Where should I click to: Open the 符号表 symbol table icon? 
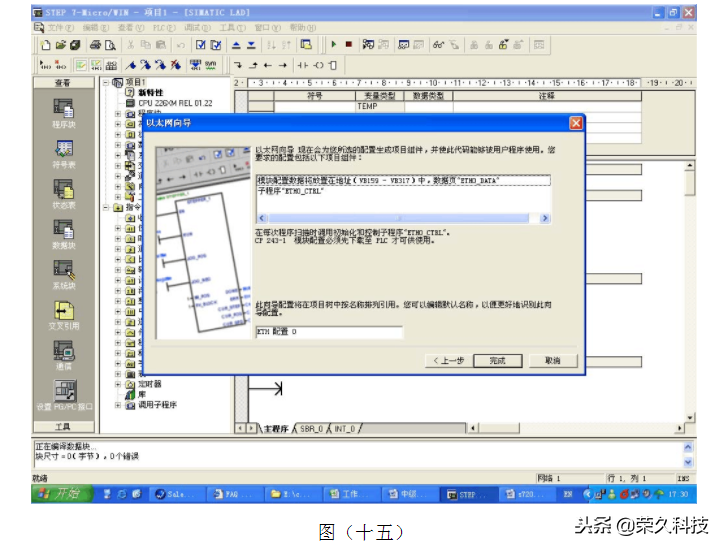point(63,150)
